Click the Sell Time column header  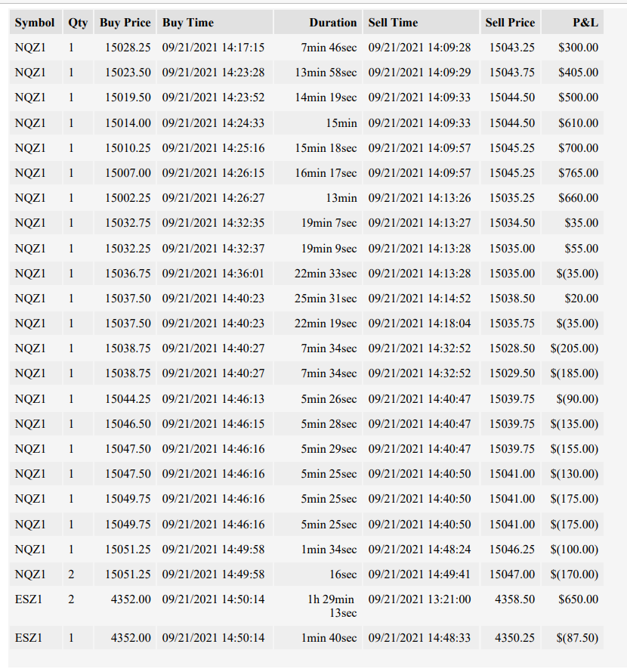[421, 22]
